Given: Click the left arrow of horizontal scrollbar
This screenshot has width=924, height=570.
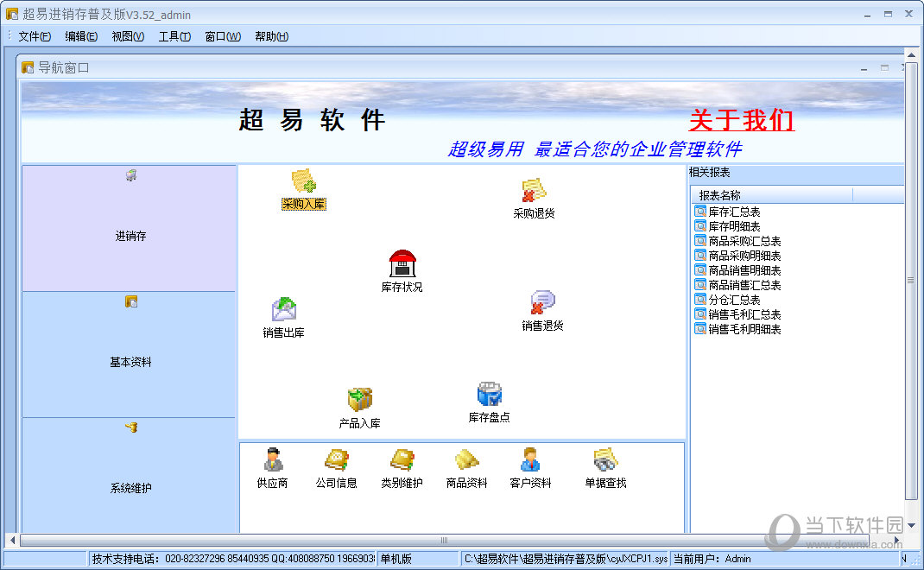Looking at the screenshot, I should (12, 540).
